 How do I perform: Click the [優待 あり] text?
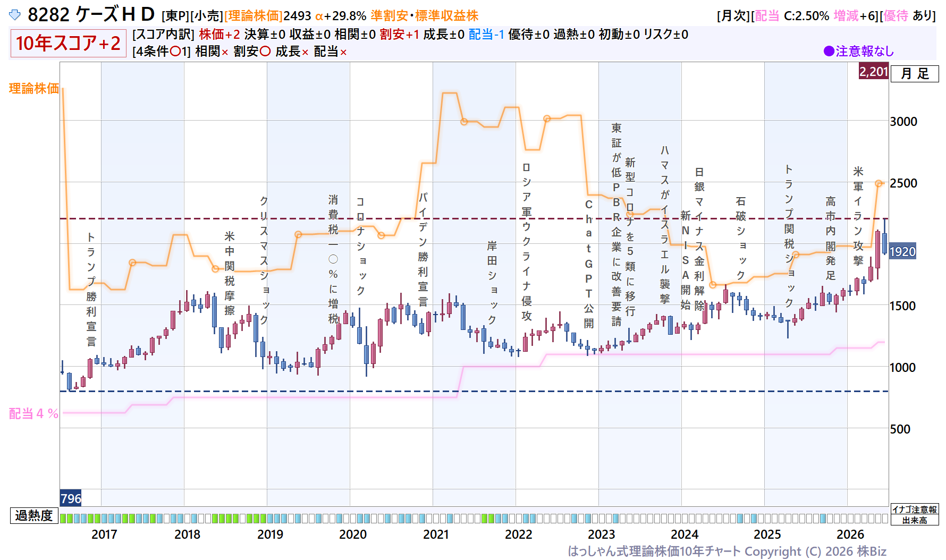tap(907, 16)
